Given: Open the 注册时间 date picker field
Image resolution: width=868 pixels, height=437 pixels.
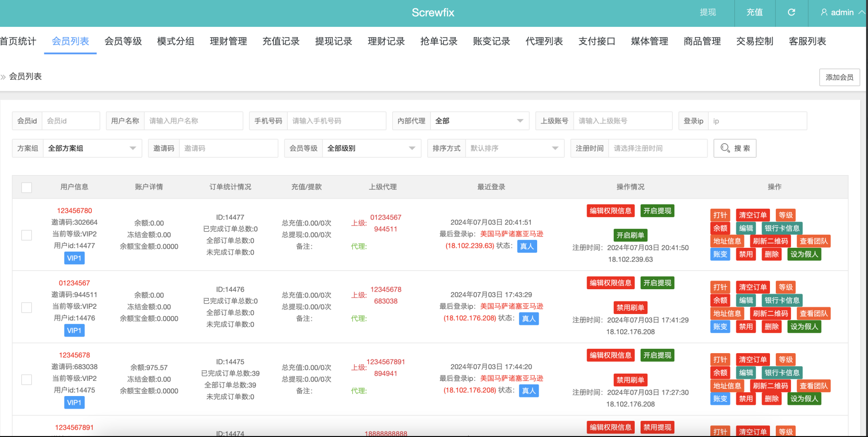Looking at the screenshot, I should (x=658, y=148).
